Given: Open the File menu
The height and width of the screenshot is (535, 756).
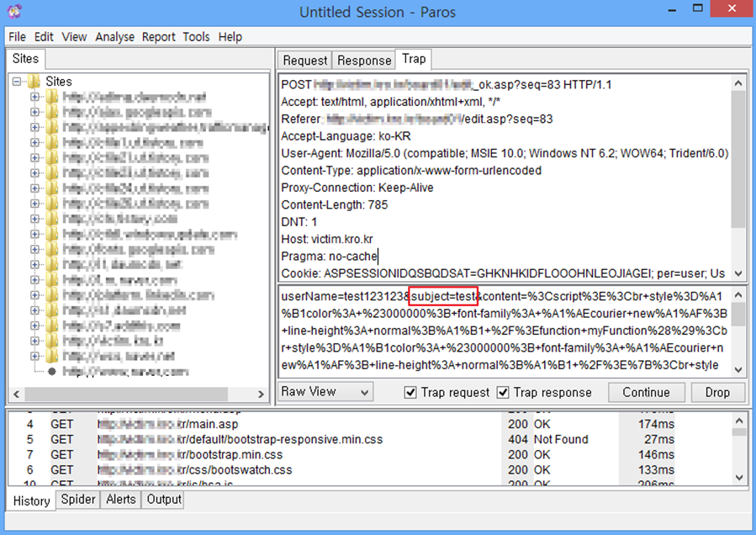Looking at the screenshot, I should [x=18, y=37].
